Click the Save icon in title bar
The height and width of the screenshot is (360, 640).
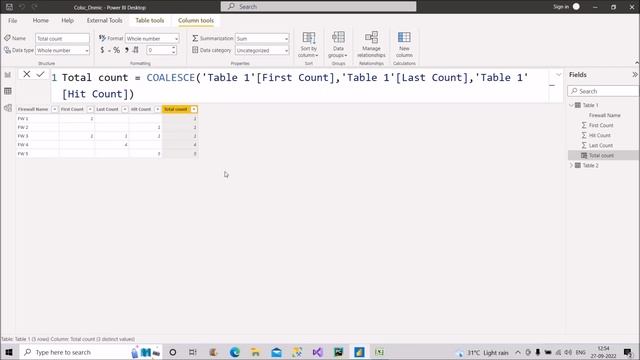pyautogui.click(x=9, y=7)
